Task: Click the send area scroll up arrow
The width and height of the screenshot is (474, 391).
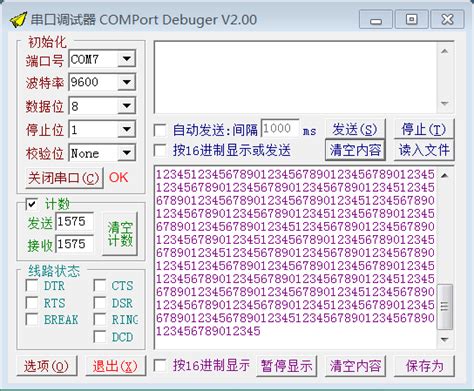Action: (445, 51)
